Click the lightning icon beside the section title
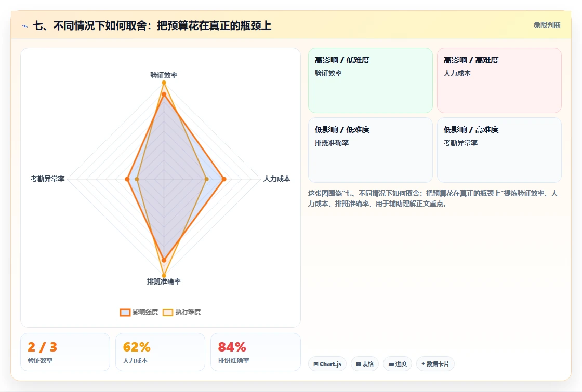 (x=25, y=26)
